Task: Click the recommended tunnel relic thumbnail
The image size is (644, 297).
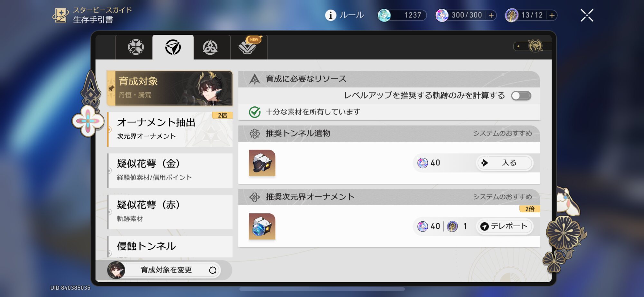Action: [262, 163]
